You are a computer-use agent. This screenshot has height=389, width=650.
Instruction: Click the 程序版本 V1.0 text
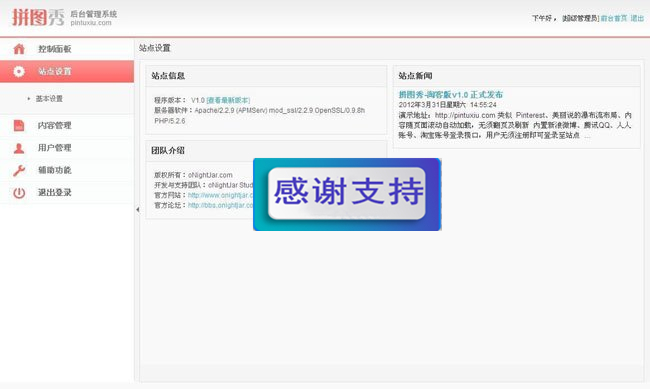pyautogui.click(x=179, y=100)
